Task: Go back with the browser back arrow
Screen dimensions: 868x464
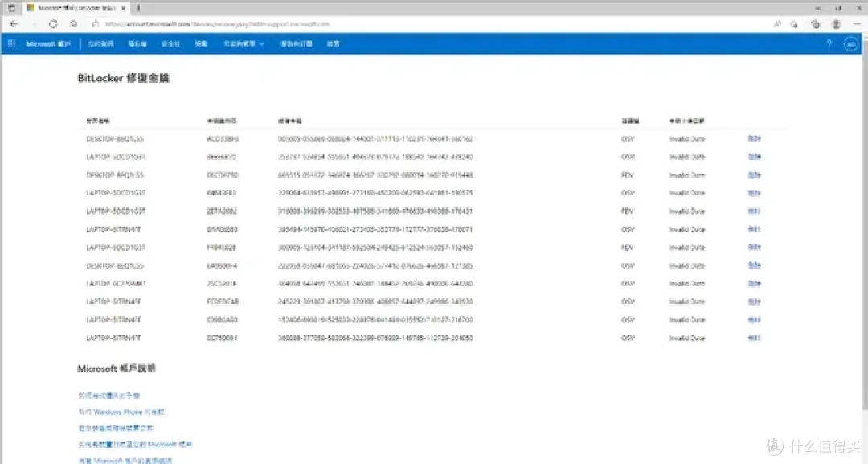Action: point(14,24)
